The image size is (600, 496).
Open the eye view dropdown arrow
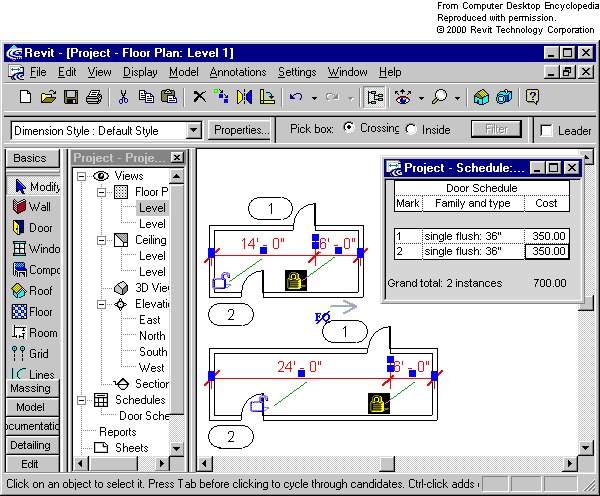click(x=421, y=98)
